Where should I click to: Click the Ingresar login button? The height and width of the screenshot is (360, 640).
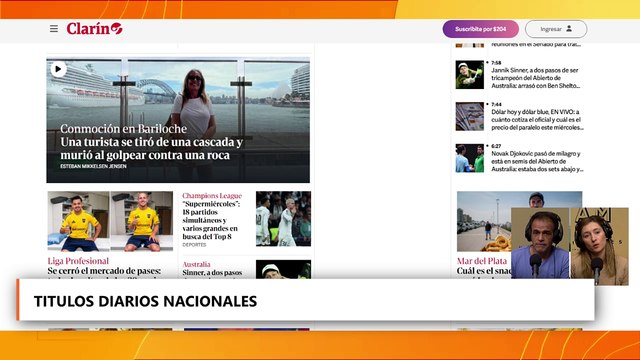click(x=556, y=29)
